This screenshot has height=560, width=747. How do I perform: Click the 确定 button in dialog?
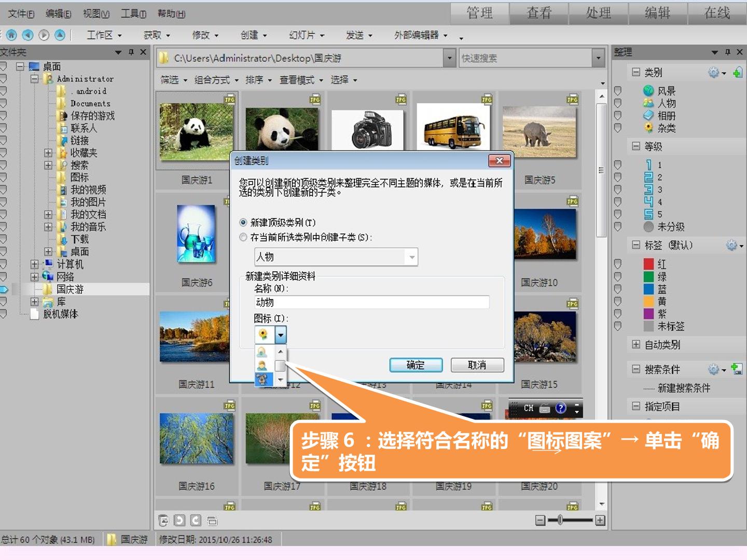pyautogui.click(x=416, y=365)
